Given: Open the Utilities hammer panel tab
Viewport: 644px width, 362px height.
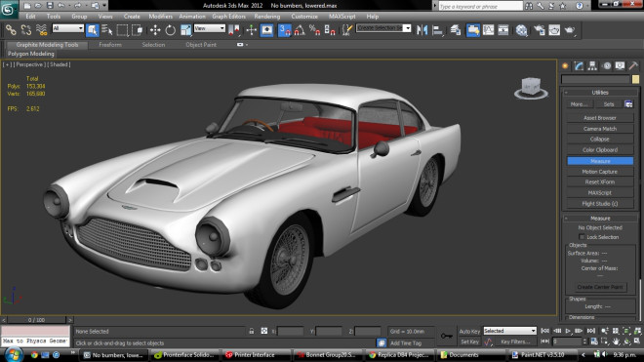Looking at the screenshot, I should (x=633, y=65).
